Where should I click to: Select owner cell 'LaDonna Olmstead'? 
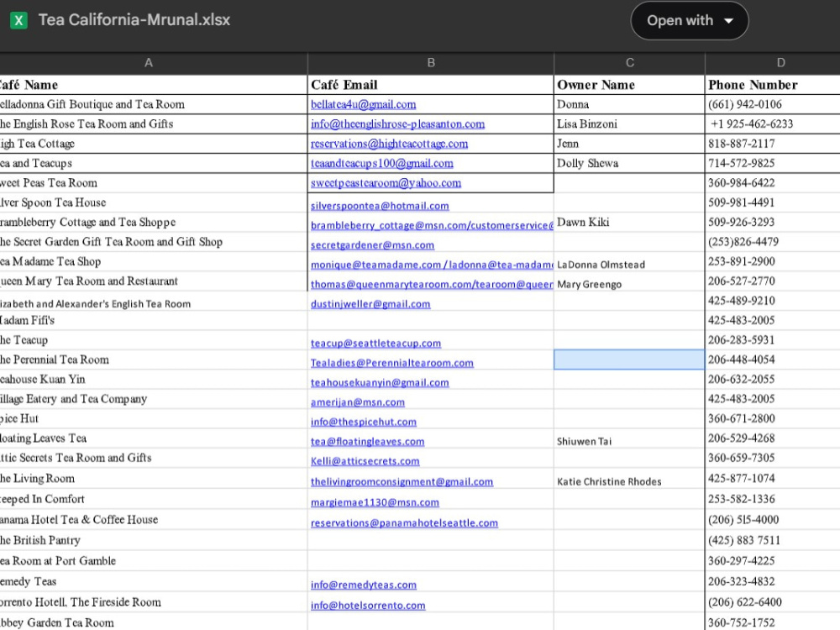point(629,262)
